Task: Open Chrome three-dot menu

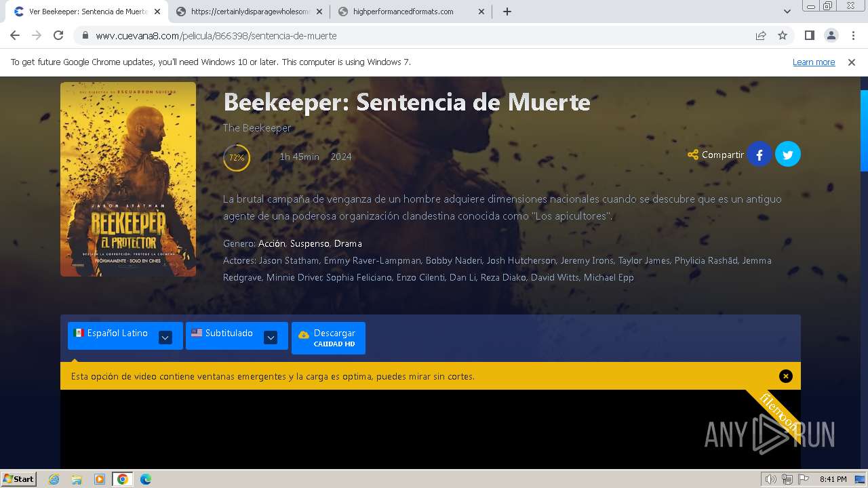Action: [x=853, y=35]
